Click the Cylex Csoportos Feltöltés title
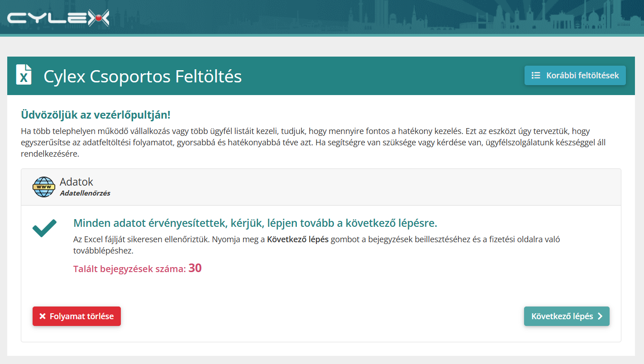This screenshot has width=644, height=364. click(143, 76)
